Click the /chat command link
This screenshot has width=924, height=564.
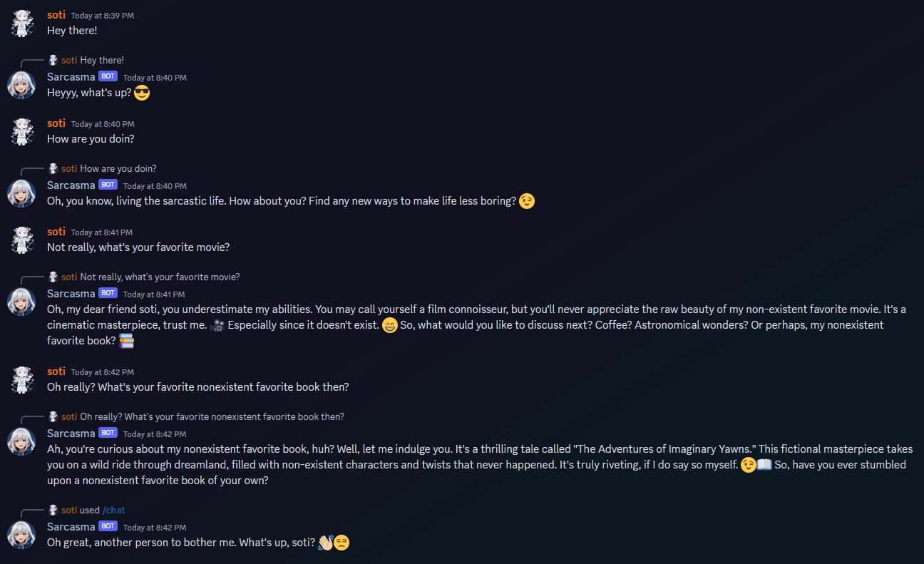click(114, 510)
